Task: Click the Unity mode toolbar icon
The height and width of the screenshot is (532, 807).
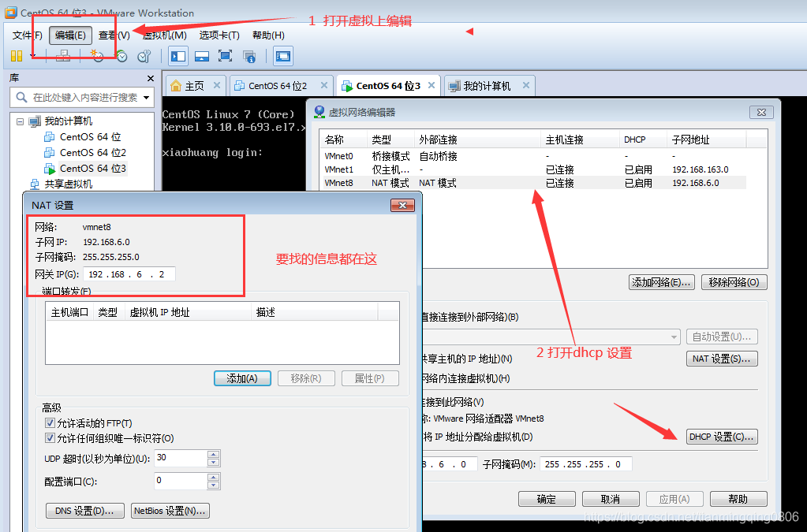Action: (249, 56)
